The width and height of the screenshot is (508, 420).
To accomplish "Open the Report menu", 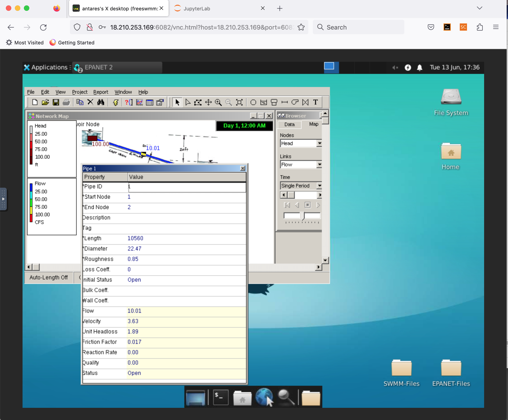I will (101, 92).
